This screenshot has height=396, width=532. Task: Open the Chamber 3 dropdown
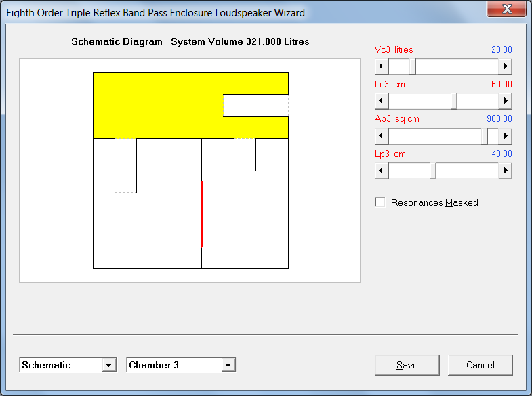(x=228, y=365)
